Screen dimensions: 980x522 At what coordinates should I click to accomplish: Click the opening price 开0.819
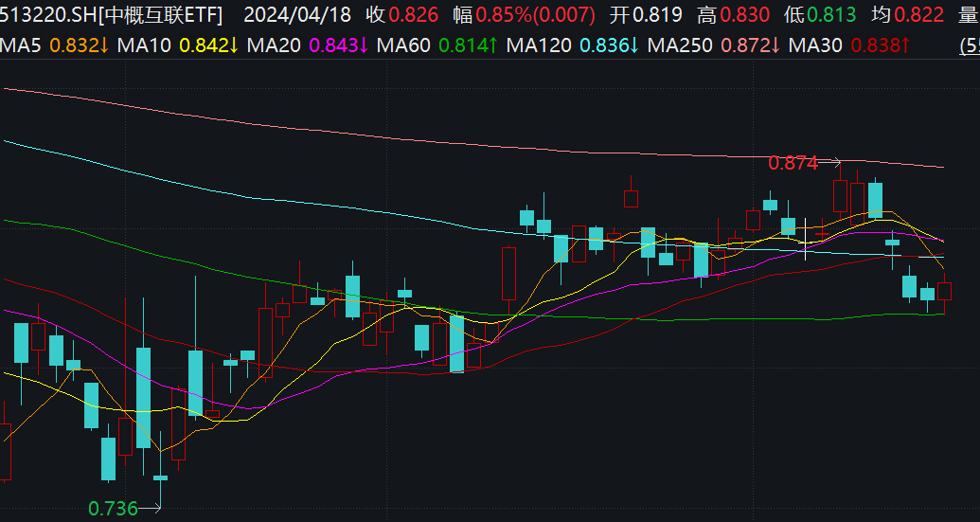[646, 15]
